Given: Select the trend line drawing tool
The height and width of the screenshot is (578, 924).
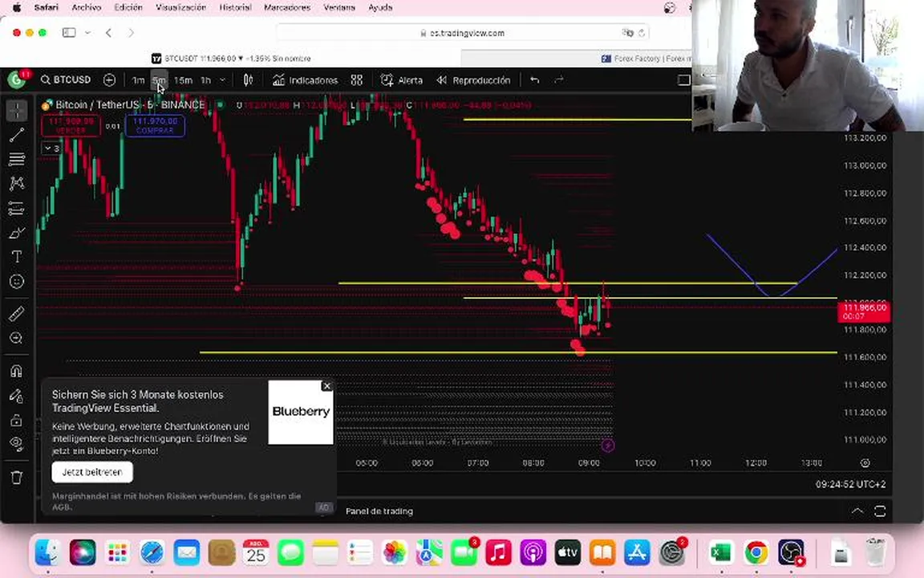Looking at the screenshot, I should pyautogui.click(x=17, y=135).
